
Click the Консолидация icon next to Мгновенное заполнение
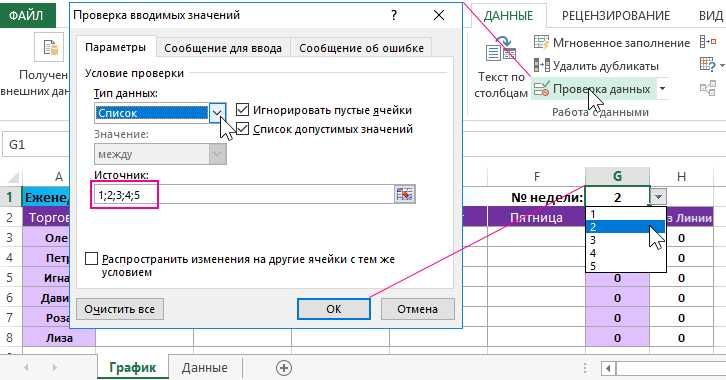[x=708, y=42]
